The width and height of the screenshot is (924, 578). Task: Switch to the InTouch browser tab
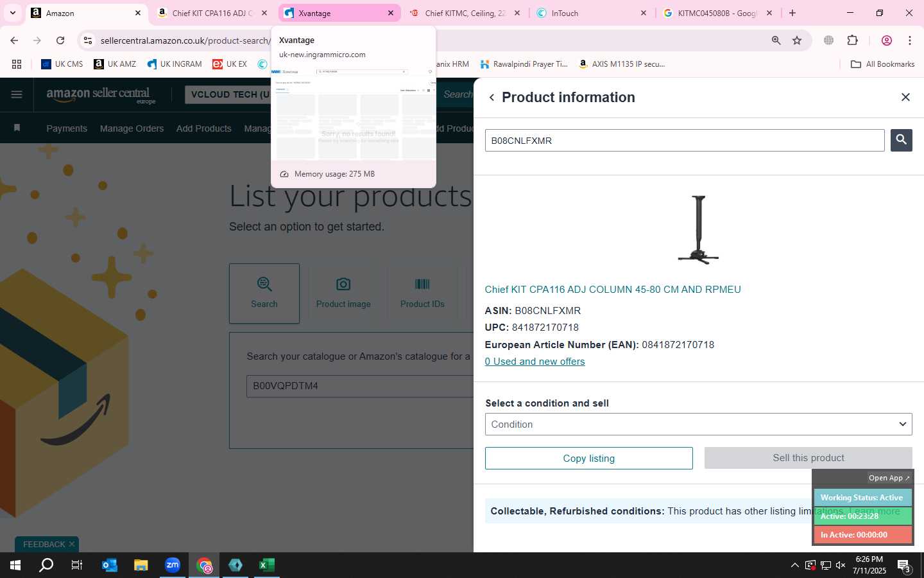[592, 13]
